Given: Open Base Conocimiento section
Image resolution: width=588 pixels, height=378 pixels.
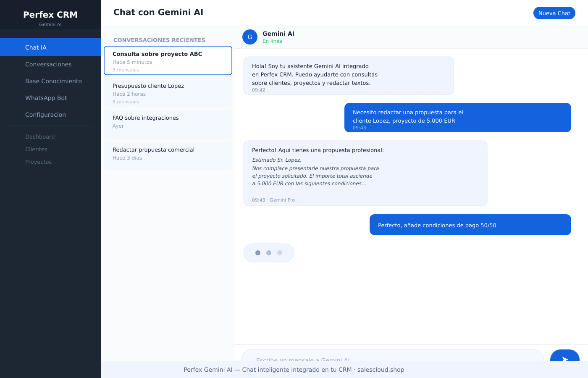Looking at the screenshot, I should click(x=53, y=81).
